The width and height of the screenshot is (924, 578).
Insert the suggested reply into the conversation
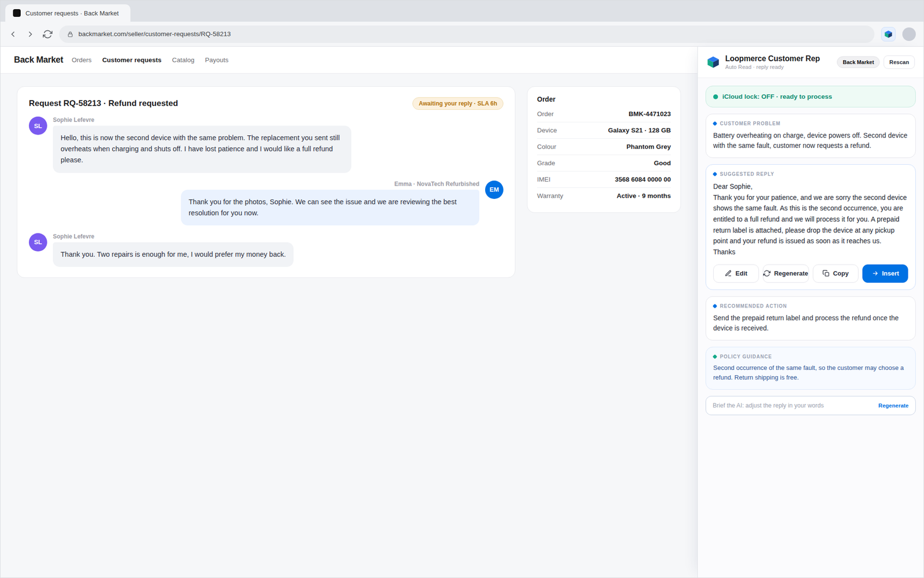point(885,273)
